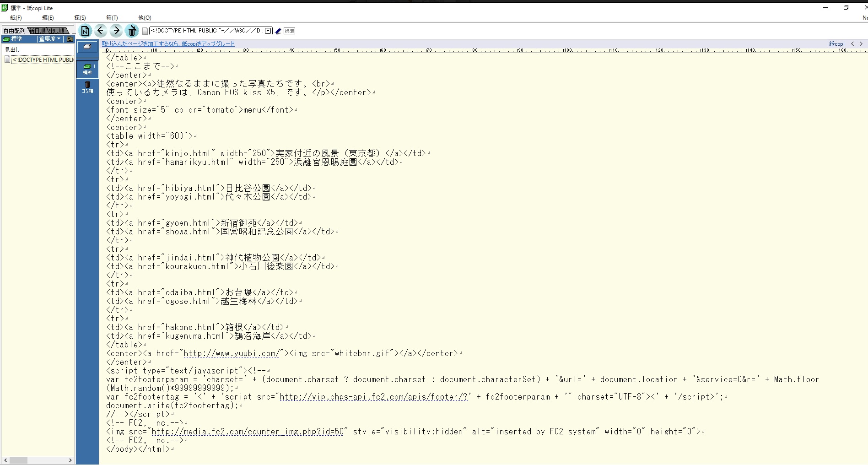Click the 紙copi link at top right
Screen dimensions: 868x465
(837, 44)
